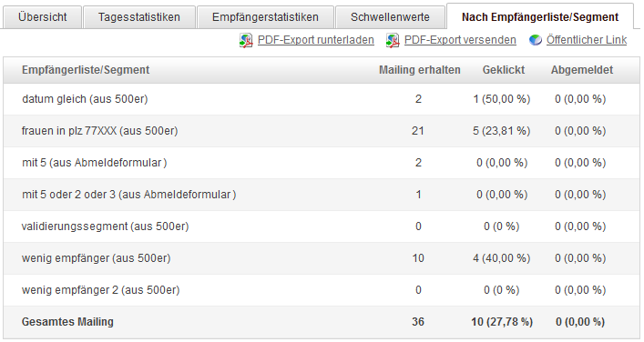Click the 'PDF-Export runterladen' link

coord(316,40)
